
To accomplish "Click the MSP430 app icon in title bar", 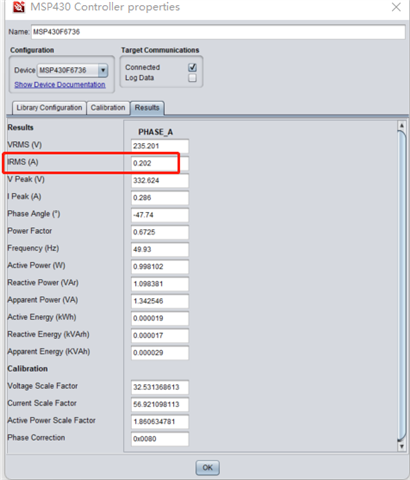I will tap(19, 7).
